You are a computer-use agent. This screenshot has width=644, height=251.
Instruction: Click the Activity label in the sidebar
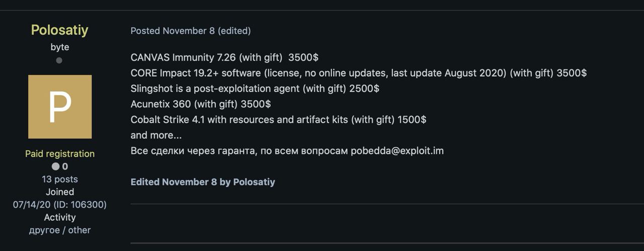(x=59, y=217)
